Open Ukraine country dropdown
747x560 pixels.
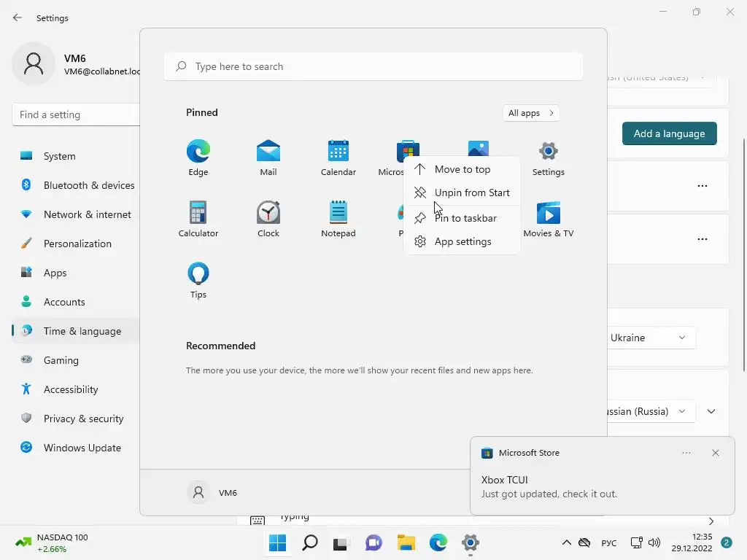pyautogui.click(x=650, y=338)
